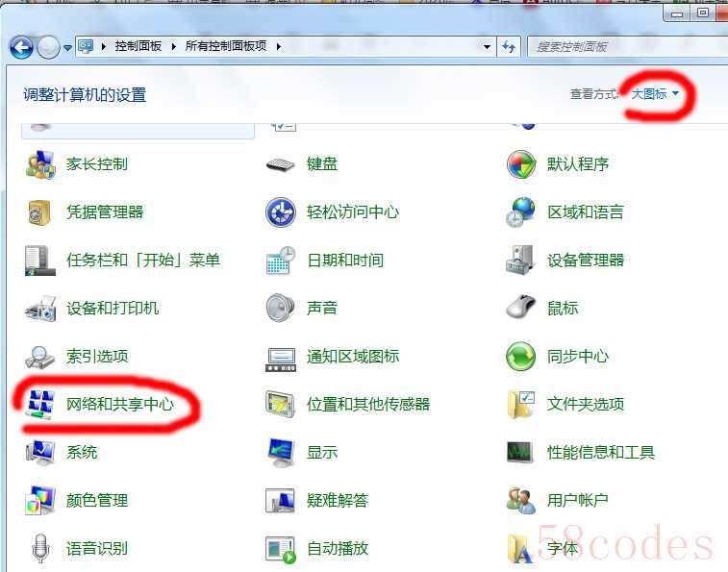Open the 用户帐户 link
Screen dimensions: 728x572
(x=578, y=500)
